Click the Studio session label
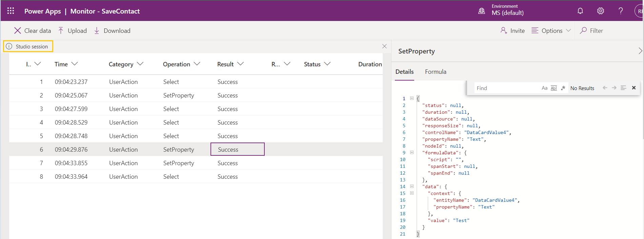 click(x=32, y=46)
